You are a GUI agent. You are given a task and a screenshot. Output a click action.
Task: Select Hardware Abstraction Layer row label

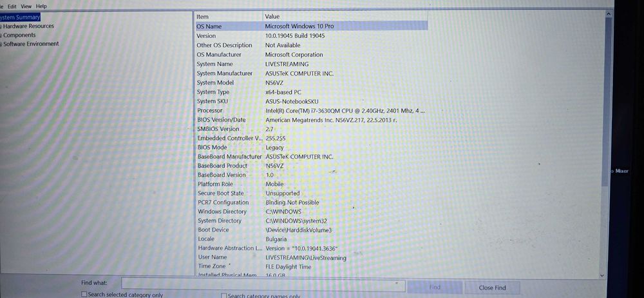pyautogui.click(x=230, y=248)
